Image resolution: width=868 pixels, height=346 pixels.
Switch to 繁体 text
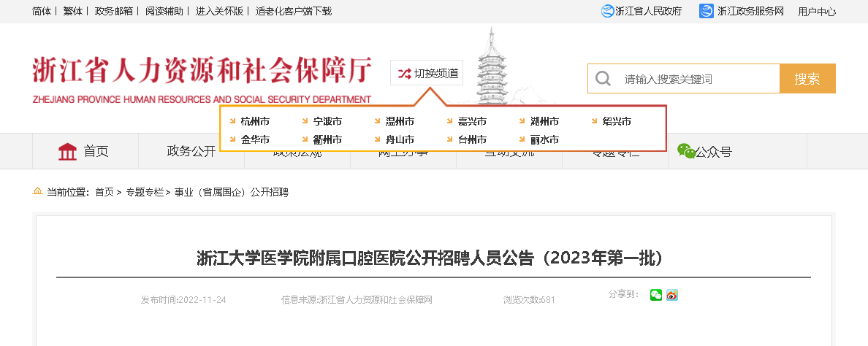(73, 11)
